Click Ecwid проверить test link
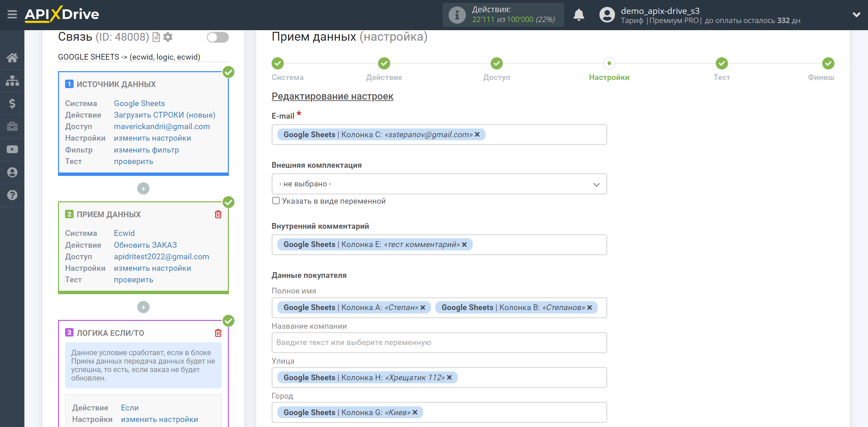This screenshot has width=868, height=427. [133, 280]
